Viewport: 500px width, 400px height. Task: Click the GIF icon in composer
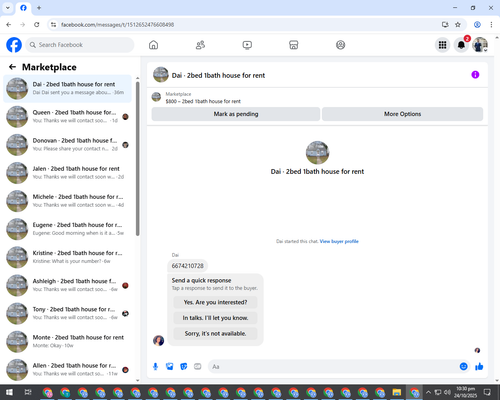pos(198,367)
